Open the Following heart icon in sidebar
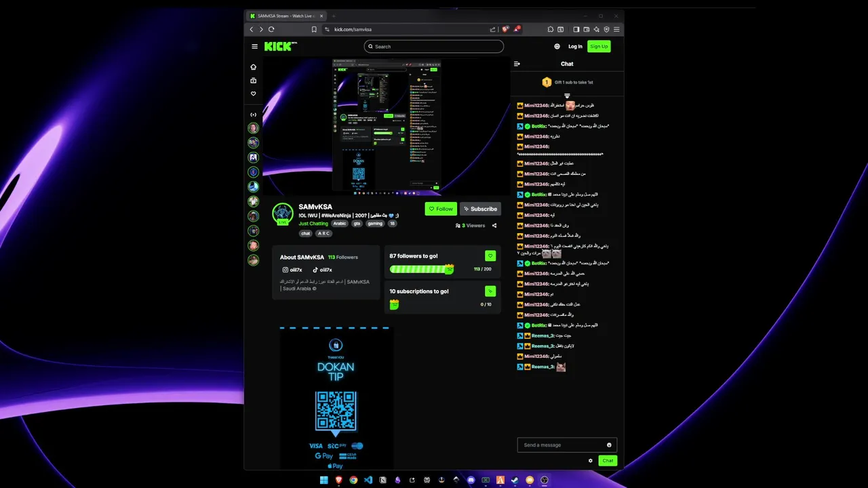Viewport: 868px width, 488px height. pyautogui.click(x=254, y=94)
